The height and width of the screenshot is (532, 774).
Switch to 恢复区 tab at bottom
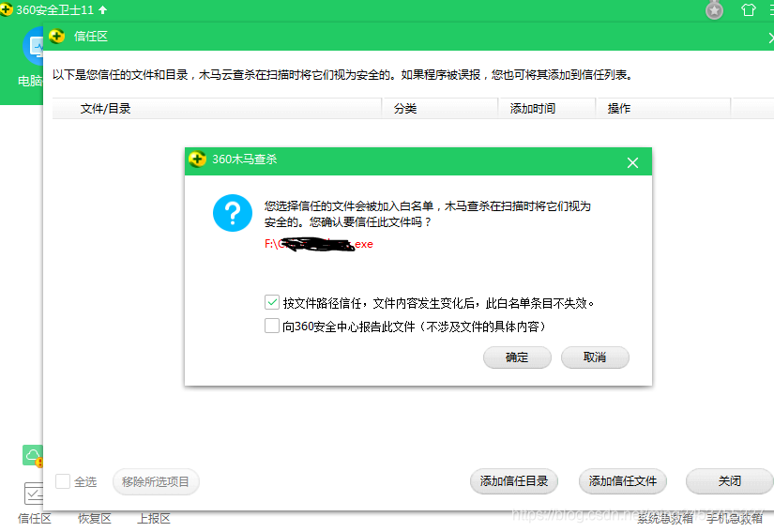coord(94,519)
